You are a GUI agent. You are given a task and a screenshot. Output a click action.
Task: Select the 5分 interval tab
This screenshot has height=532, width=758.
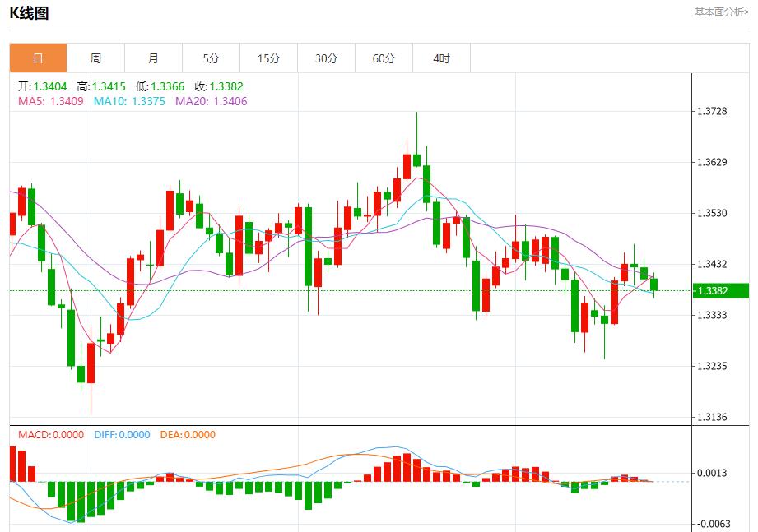(x=211, y=58)
